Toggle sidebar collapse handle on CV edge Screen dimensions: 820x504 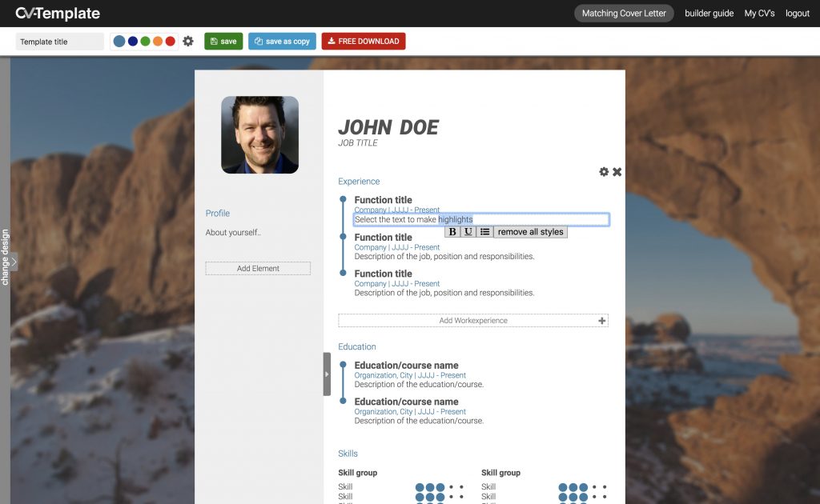pos(327,374)
